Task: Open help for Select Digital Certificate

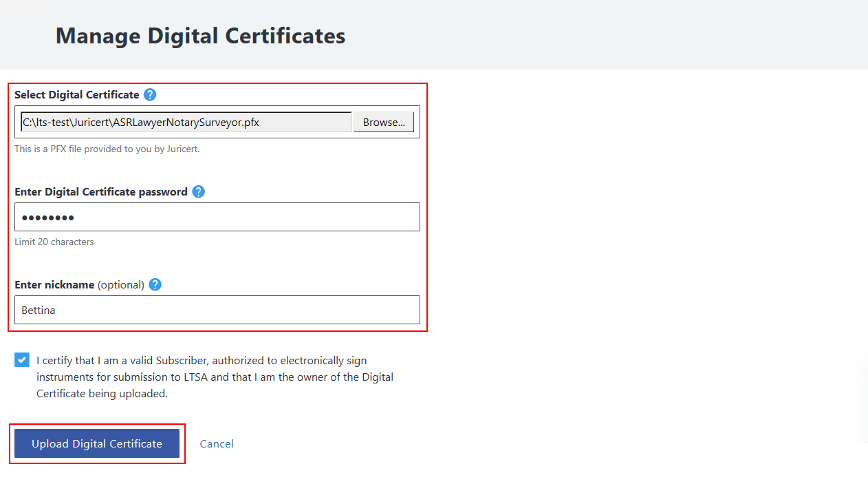Action: pos(150,95)
